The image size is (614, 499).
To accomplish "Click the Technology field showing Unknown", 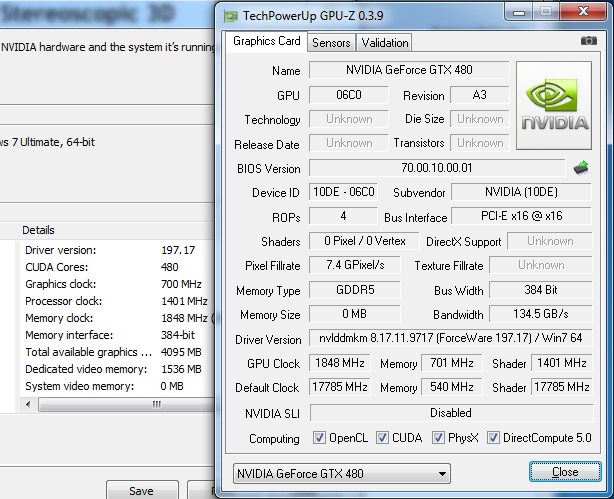I will [349, 119].
